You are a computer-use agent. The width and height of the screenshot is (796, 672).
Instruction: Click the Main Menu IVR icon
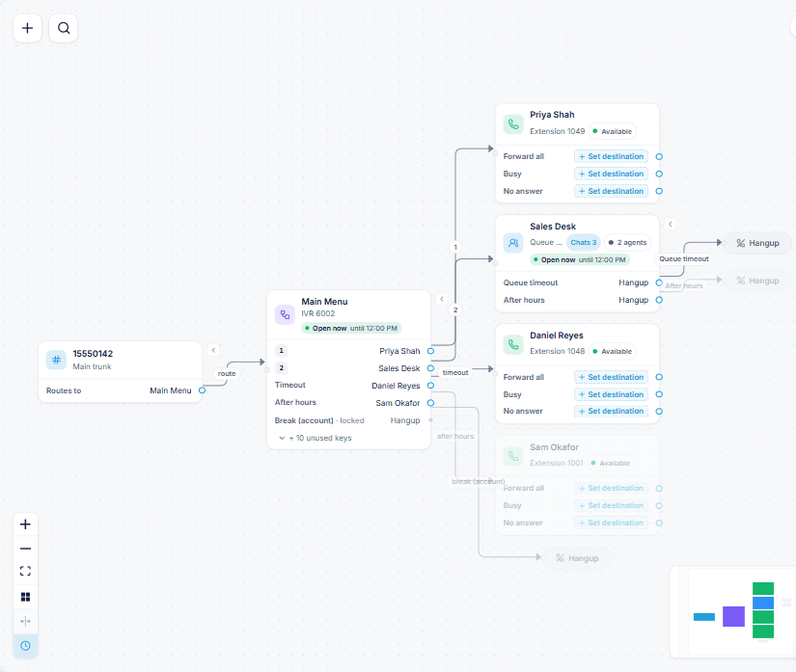coord(285,315)
